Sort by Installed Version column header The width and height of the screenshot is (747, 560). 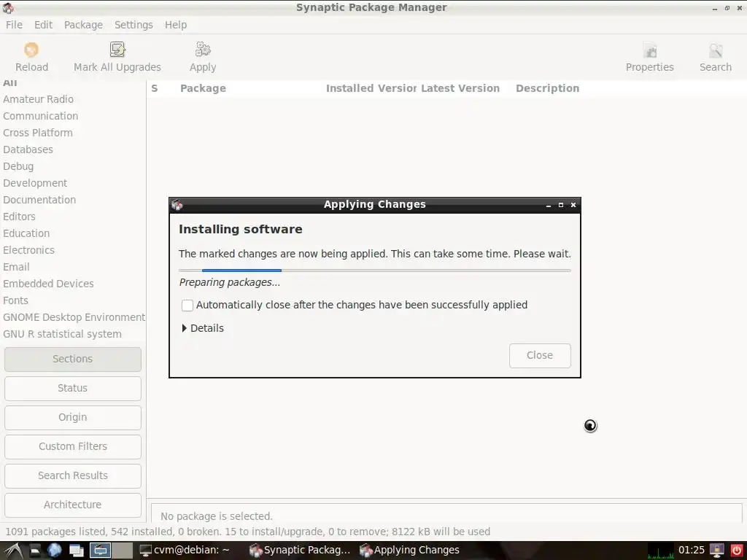coord(371,88)
